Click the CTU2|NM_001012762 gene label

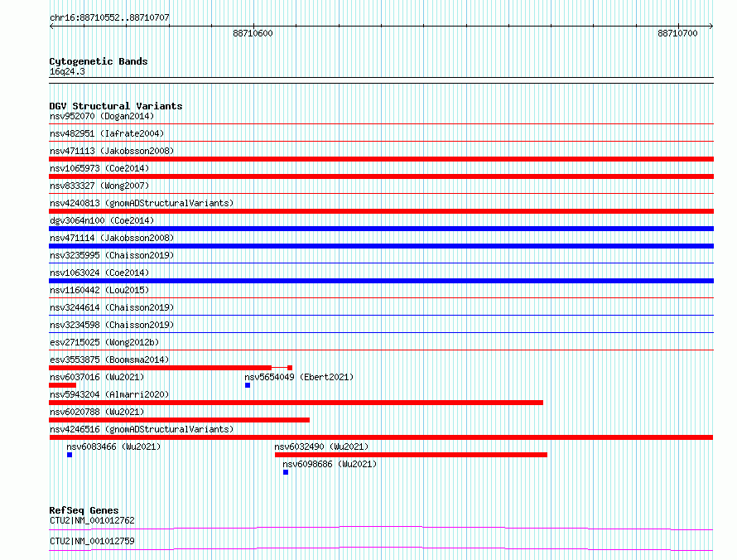92,520
